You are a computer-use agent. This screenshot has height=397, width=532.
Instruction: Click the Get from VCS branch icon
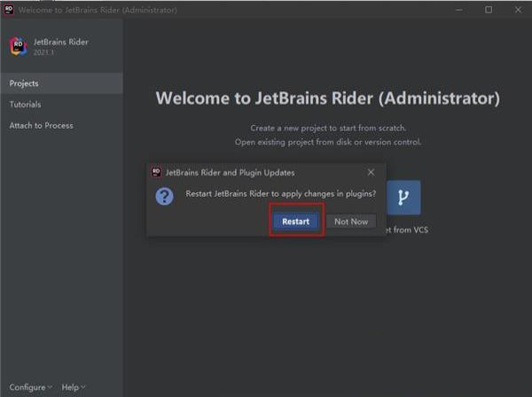pos(403,198)
